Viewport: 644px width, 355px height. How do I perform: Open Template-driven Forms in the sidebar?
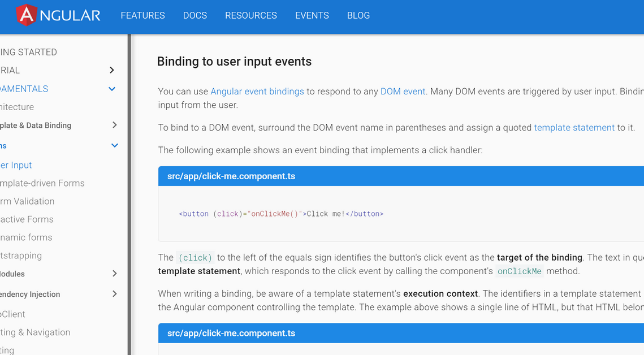point(42,183)
